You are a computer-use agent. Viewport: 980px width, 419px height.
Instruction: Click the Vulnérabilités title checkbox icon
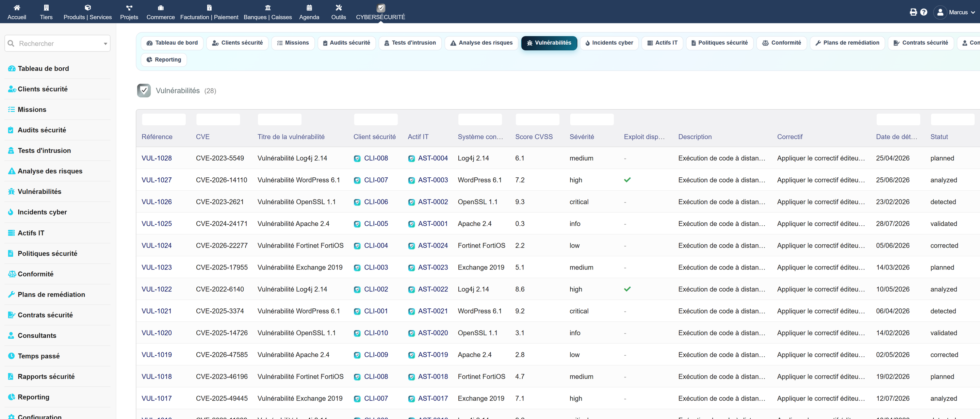[x=144, y=91]
